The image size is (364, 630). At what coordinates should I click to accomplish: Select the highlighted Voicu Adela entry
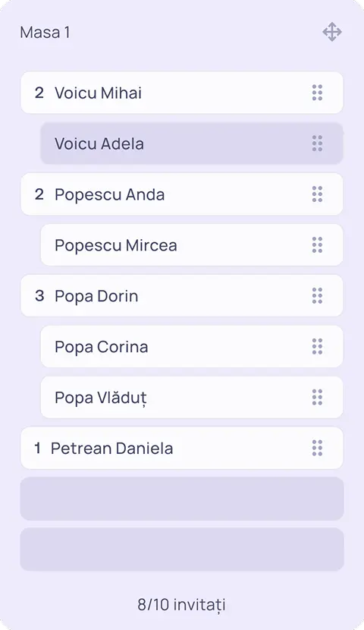click(x=192, y=143)
